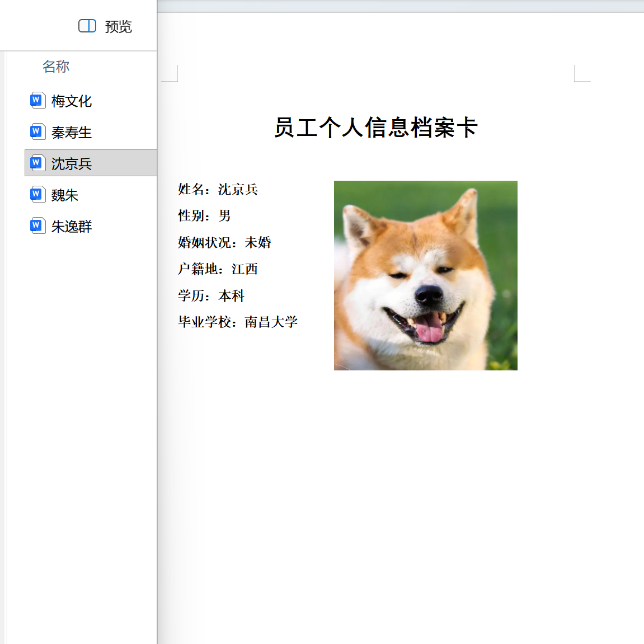Select the file named 朱逸群
Viewport: 644px width, 644px height.
(x=72, y=226)
